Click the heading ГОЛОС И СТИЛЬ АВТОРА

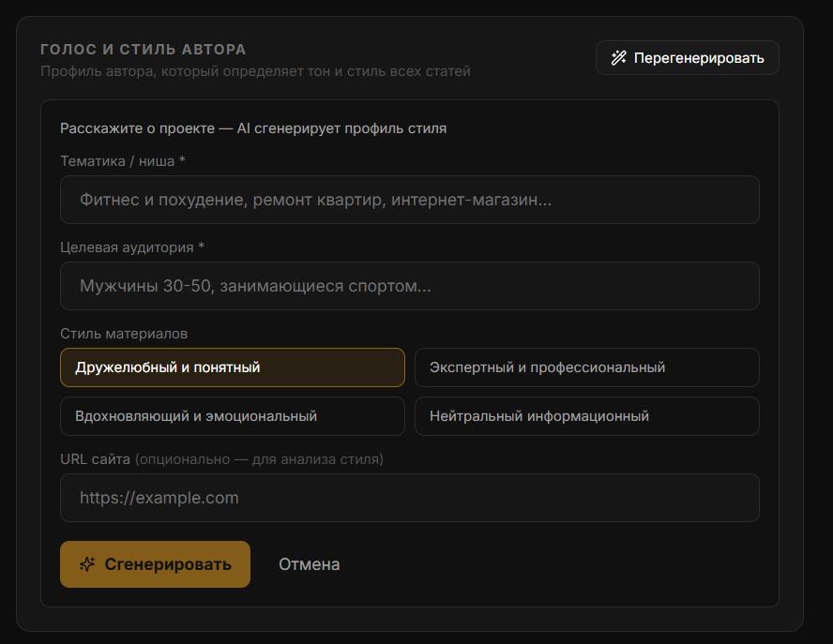point(143,50)
